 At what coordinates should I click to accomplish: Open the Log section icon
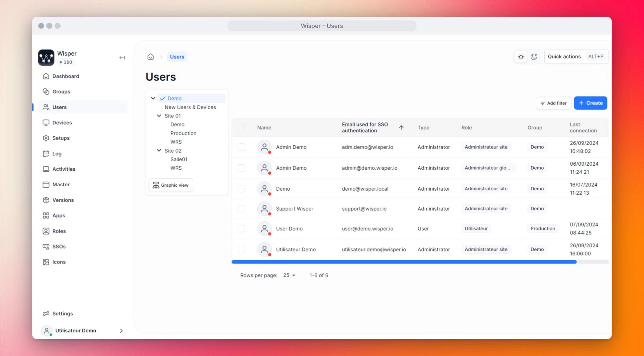click(x=46, y=153)
